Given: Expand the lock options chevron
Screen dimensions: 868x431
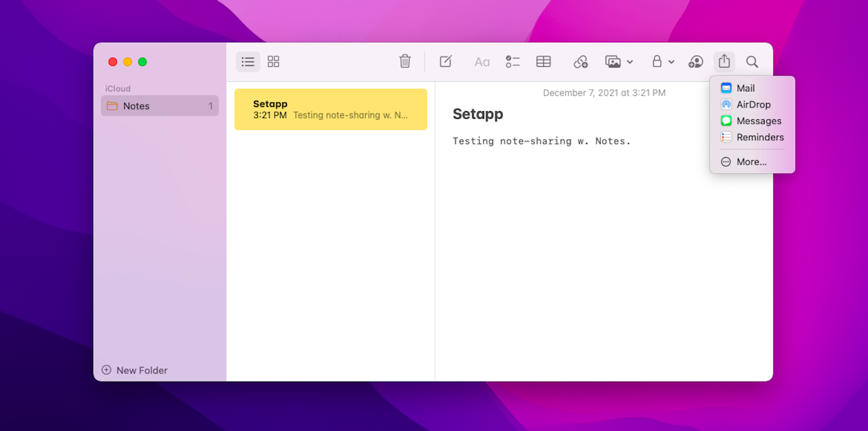Looking at the screenshot, I should tap(672, 62).
